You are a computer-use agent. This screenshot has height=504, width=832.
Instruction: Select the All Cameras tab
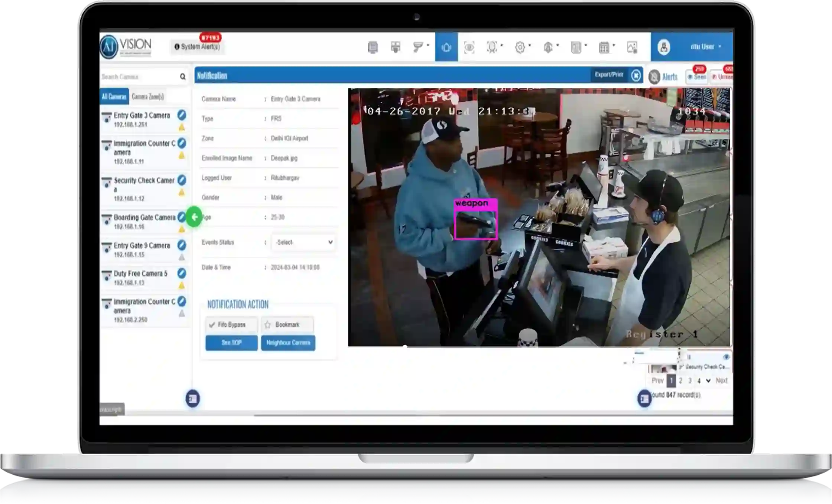point(114,96)
